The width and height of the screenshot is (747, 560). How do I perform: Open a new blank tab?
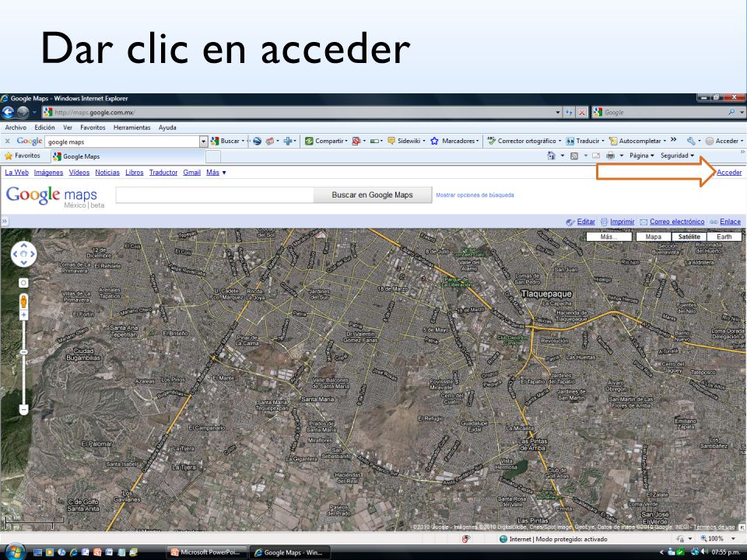tap(213, 156)
